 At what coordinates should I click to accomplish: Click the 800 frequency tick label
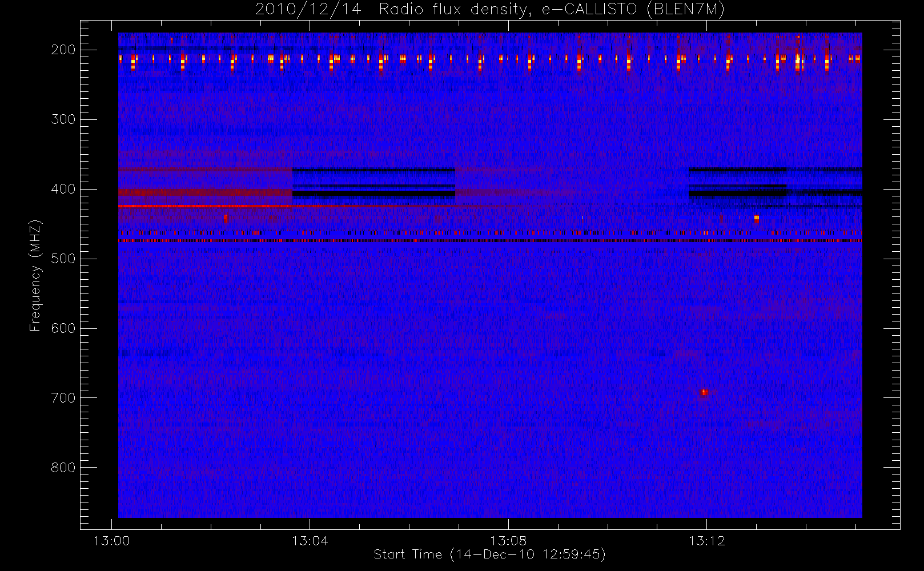(x=63, y=468)
